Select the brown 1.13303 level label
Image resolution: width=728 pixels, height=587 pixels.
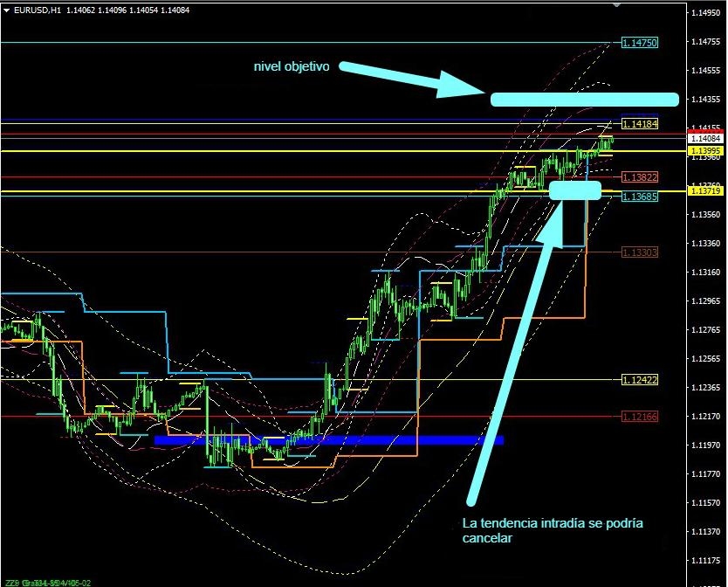[x=640, y=252]
